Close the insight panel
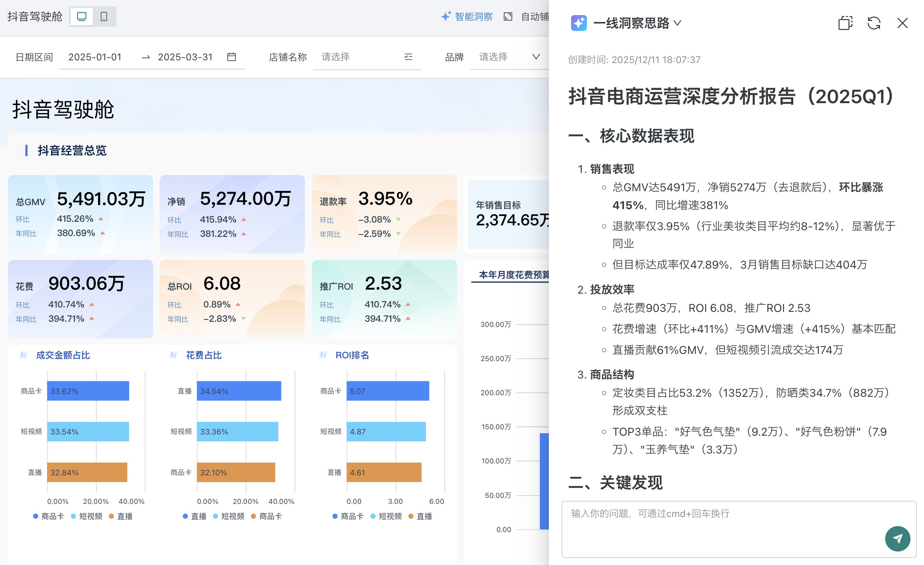 pos(902,23)
